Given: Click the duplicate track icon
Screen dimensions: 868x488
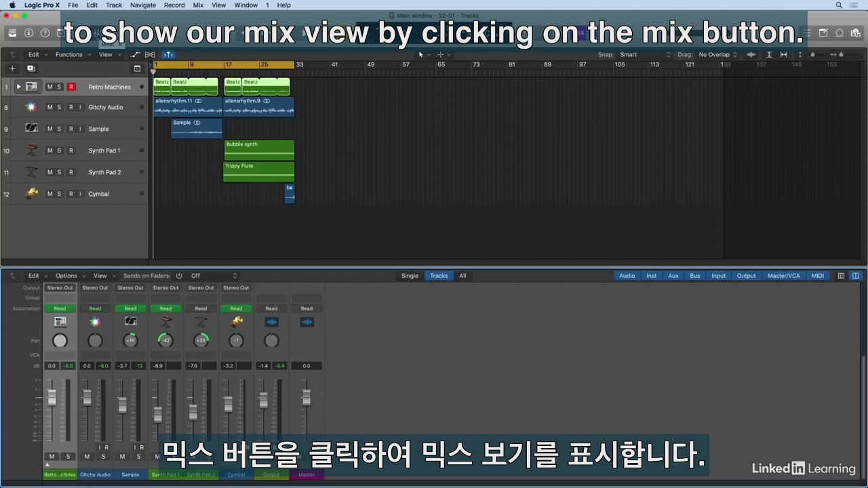Looking at the screenshot, I should pyautogui.click(x=31, y=68).
